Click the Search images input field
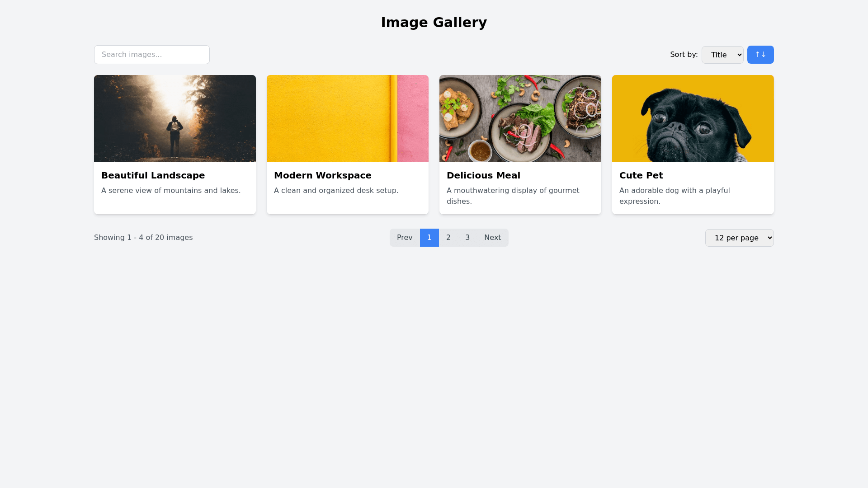This screenshot has height=488, width=868. click(x=151, y=55)
